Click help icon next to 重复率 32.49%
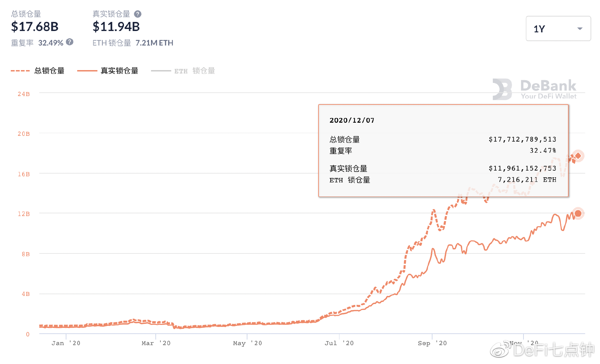 point(70,42)
